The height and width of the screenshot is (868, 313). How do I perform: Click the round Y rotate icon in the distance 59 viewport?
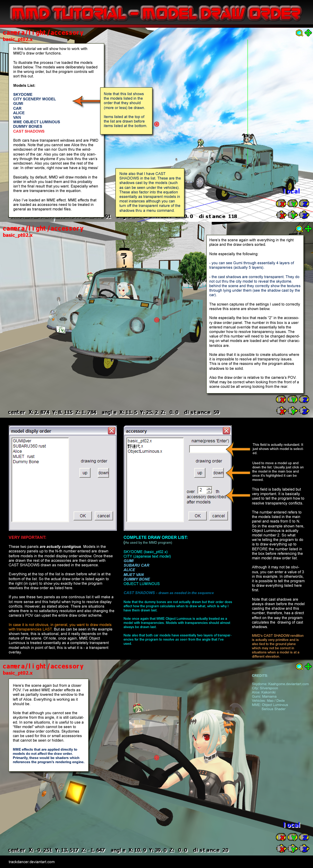pyautogui.click(x=293, y=400)
